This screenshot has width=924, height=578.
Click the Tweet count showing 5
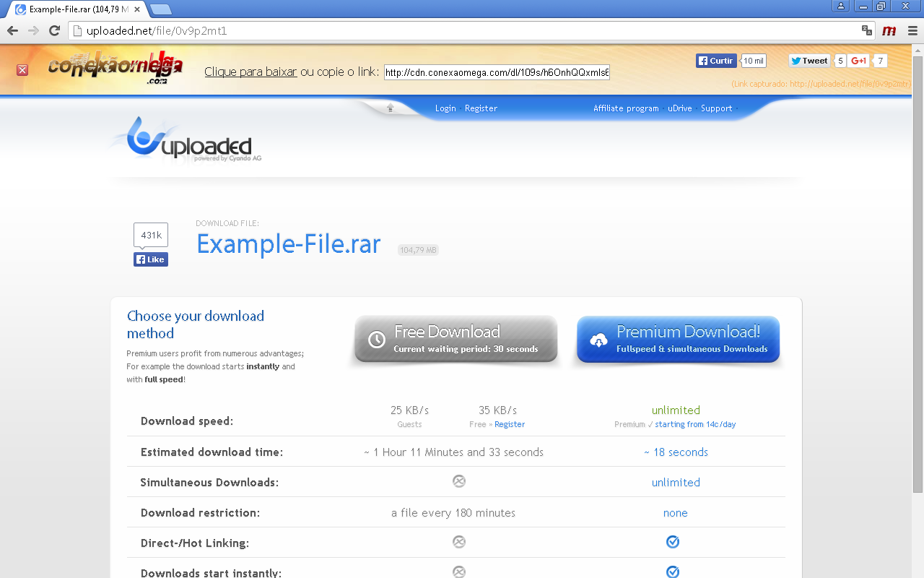coord(840,61)
